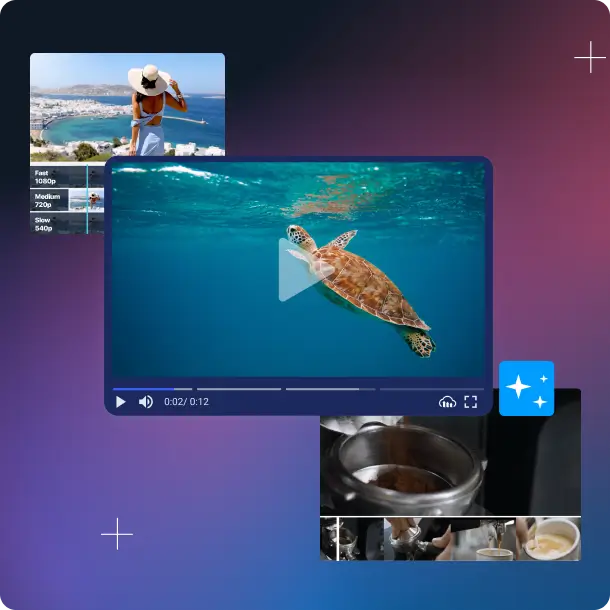Viewport: 610px width, 610px height.
Task: Click the 0:02/ 0:12 time display
Action: point(186,402)
